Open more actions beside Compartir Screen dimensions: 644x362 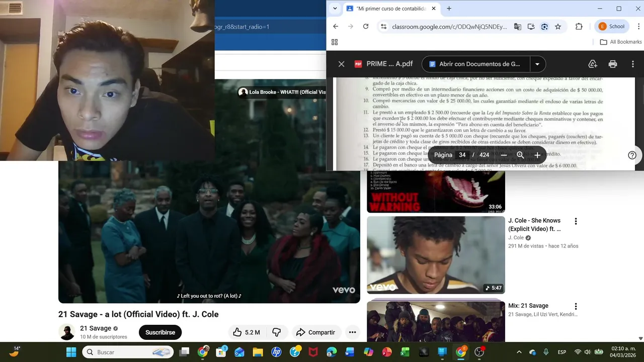pos(353,332)
